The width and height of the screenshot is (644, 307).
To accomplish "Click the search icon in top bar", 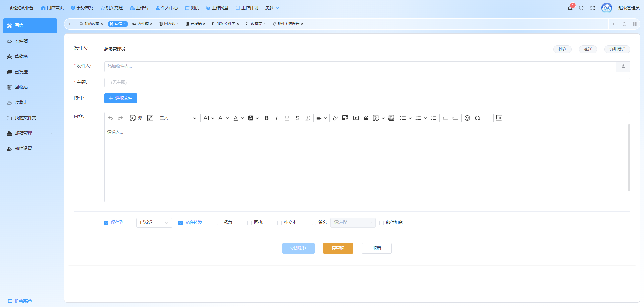I will coord(581,8).
